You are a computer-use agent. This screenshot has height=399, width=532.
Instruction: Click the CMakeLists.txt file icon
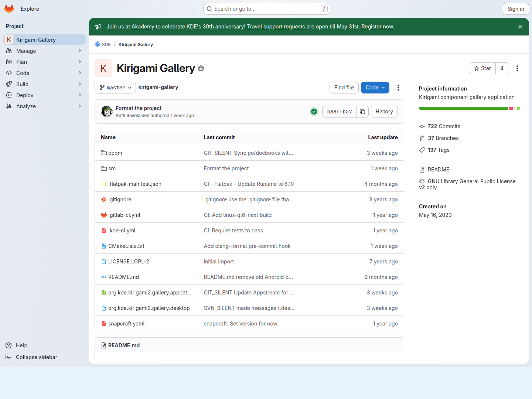pos(104,246)
